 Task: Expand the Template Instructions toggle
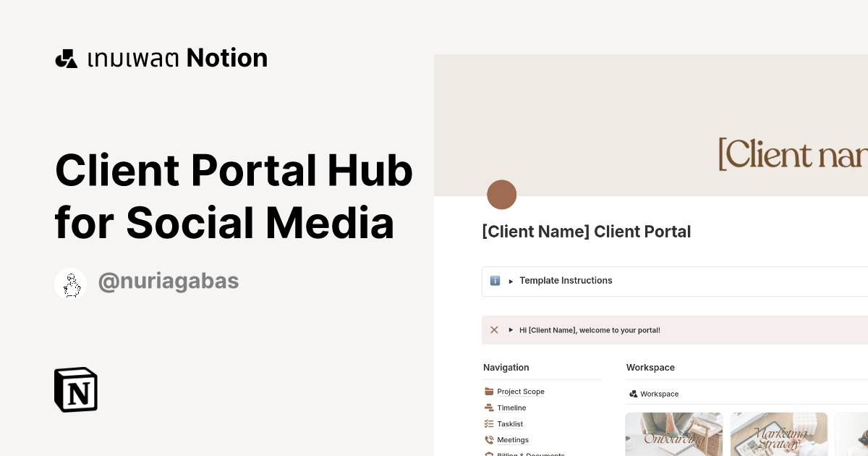coord(510,281)
